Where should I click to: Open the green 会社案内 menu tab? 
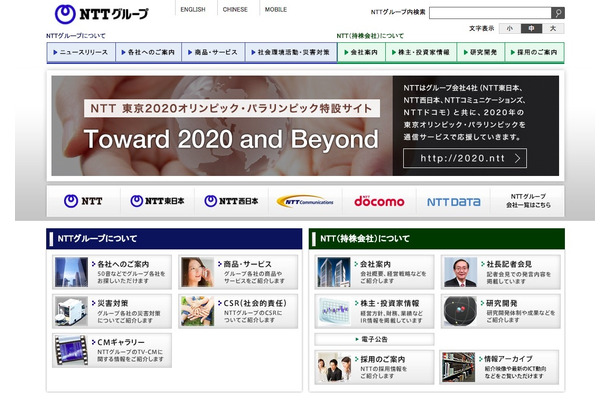click(361, 52)
